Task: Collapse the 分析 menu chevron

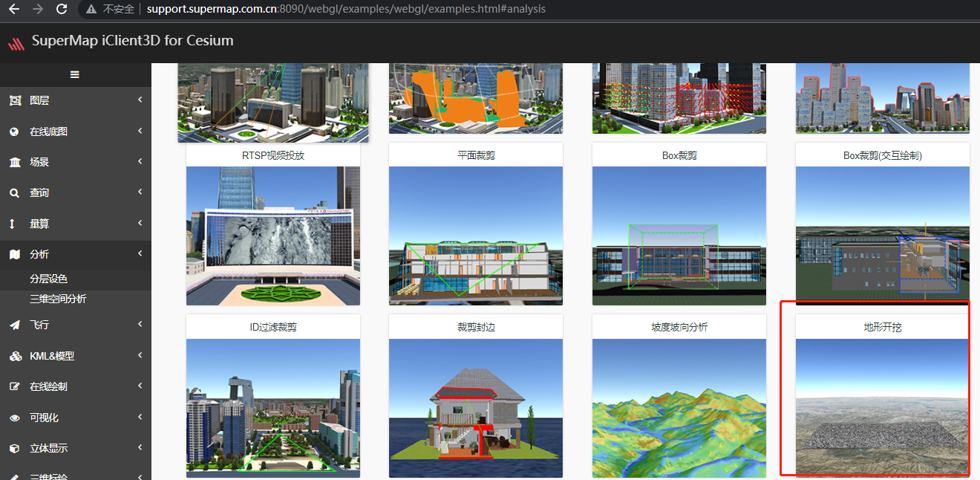Action: [140, 253]
